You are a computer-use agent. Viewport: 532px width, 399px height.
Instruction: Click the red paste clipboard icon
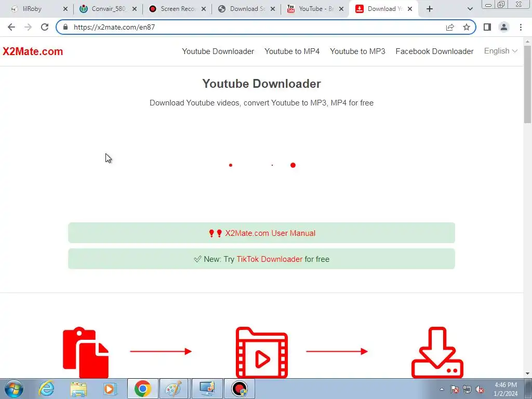pyautogui.click(x=86, y=352)
